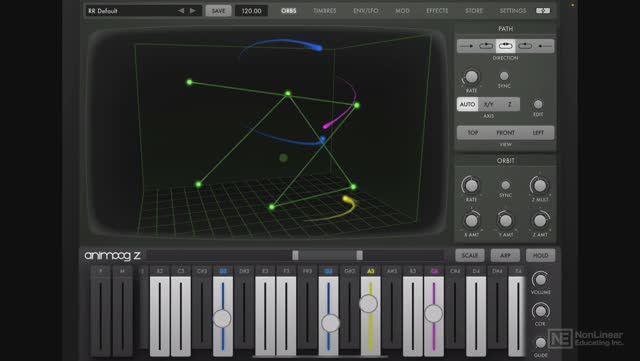
Task: Play the magenta C4 key
Action: point(434,316)
